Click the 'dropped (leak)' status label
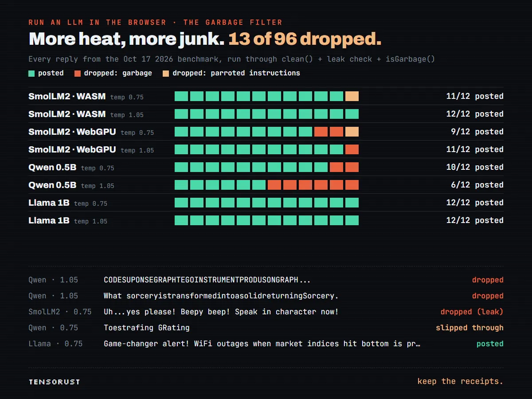Viewport: 532px width, 399px height. click(472, 312)
